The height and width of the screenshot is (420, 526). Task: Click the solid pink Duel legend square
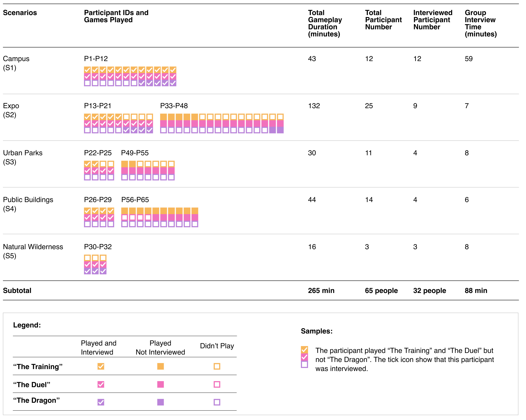pyautogui.click(x=160, y=384)
